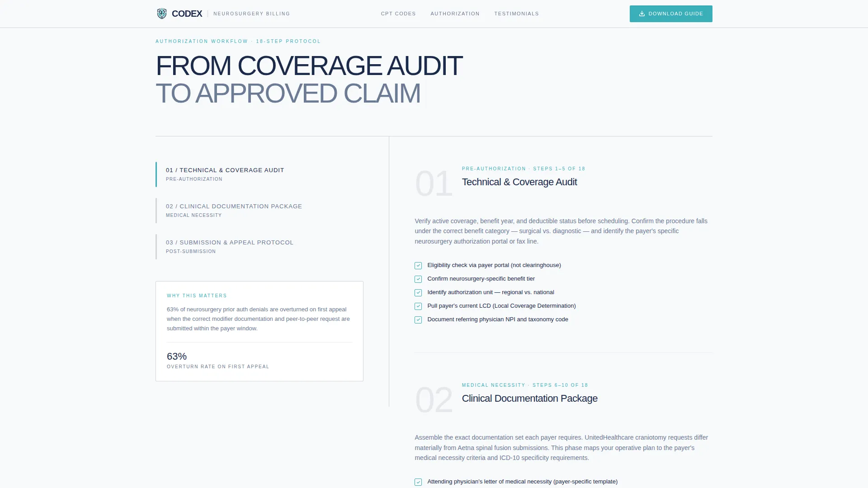Click 'Pre-Authorization · Steps 1–5 of 18' label
The width and height of the screenshot is (868, 488).
tap(523, 169)
